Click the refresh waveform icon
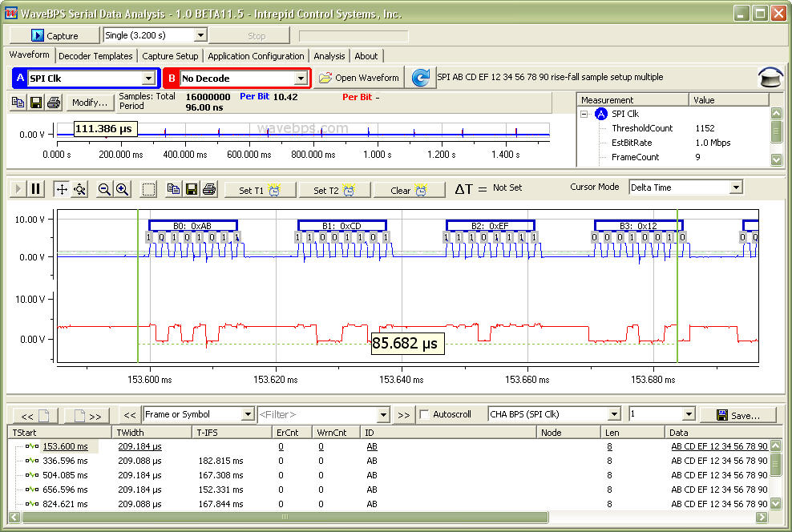The image size is (792, 532). click(420, 78)
